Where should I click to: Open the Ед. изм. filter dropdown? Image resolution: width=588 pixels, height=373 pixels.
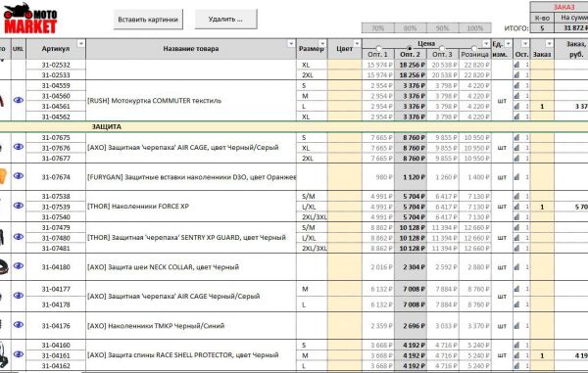(508, 44)
